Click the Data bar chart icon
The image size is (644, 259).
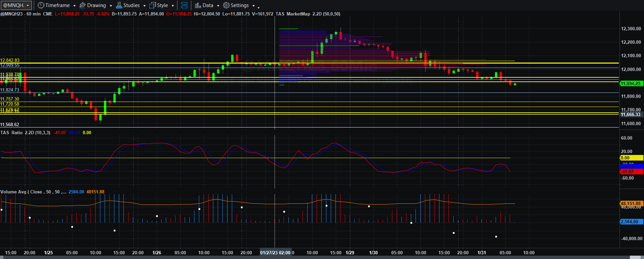[198, 5]
